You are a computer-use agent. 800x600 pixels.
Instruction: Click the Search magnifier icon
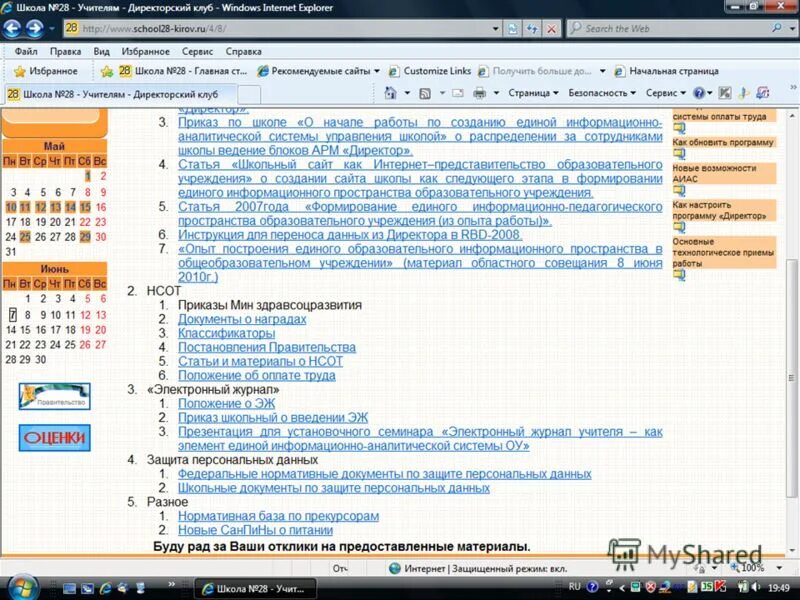point(777,28)
